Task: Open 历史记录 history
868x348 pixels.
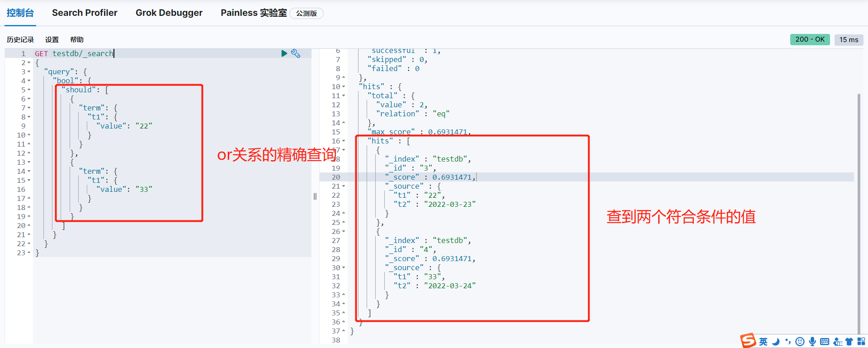Action: click(20, 40)
